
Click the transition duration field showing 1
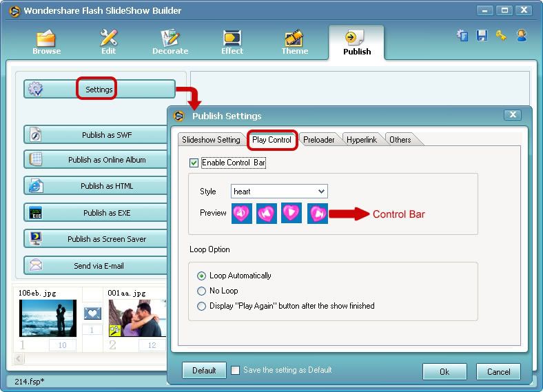tap(92, 330)
